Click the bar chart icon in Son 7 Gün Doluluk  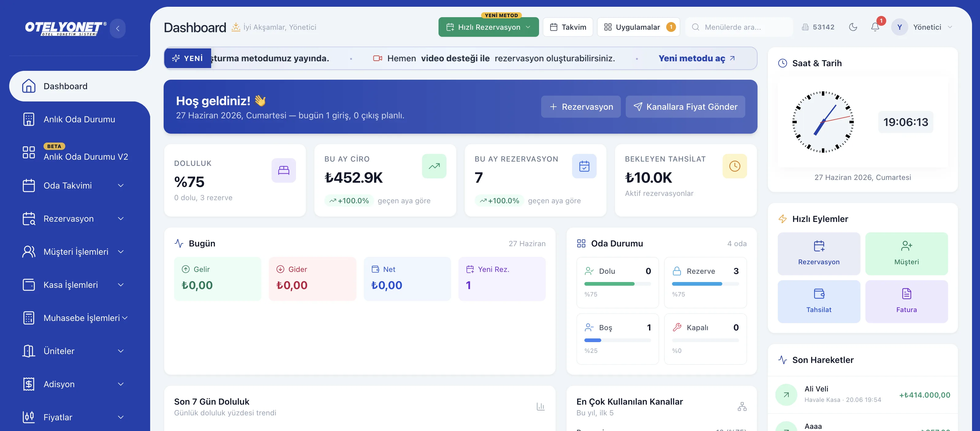[x=540, y=407]
